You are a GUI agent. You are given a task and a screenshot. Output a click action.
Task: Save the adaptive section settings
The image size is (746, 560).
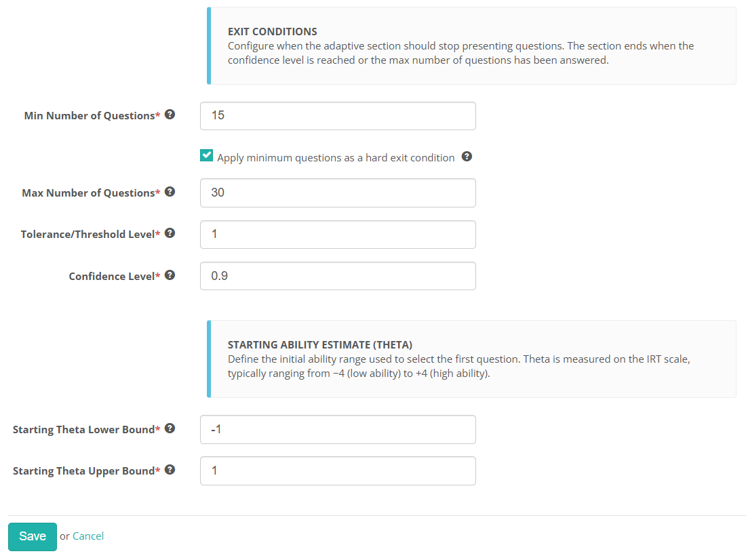(33, 537)
